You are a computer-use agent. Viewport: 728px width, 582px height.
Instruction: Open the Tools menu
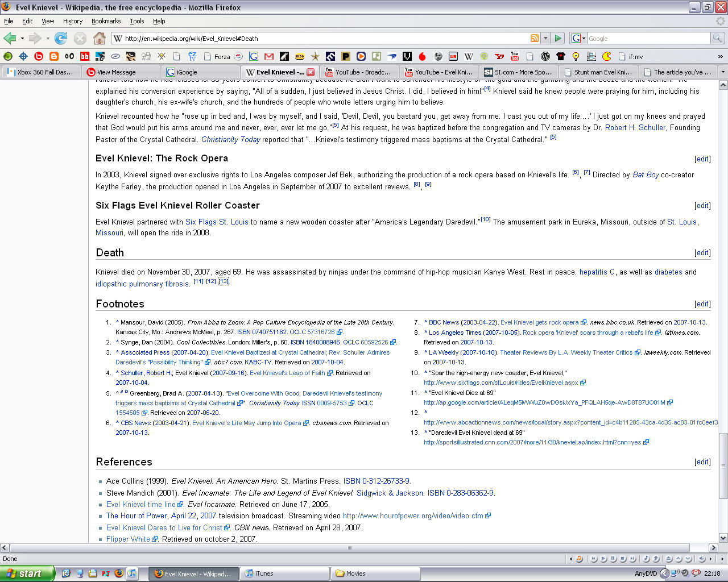coord(137,21)
